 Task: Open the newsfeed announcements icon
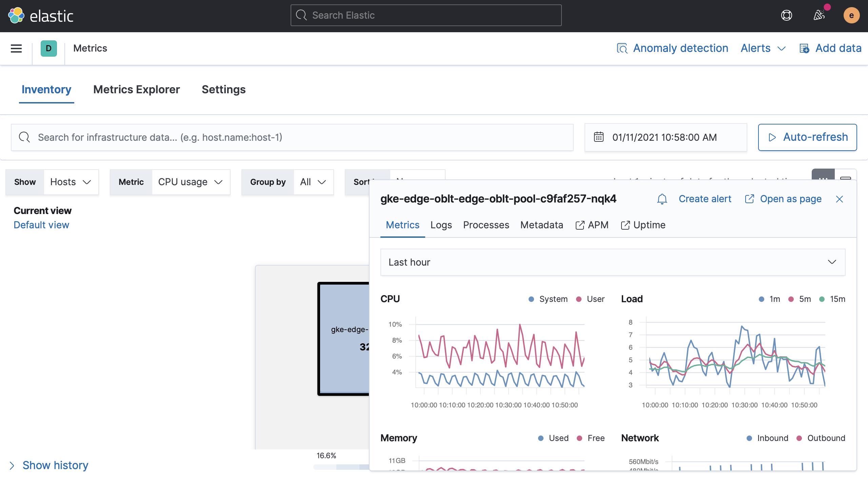(820, 15)
